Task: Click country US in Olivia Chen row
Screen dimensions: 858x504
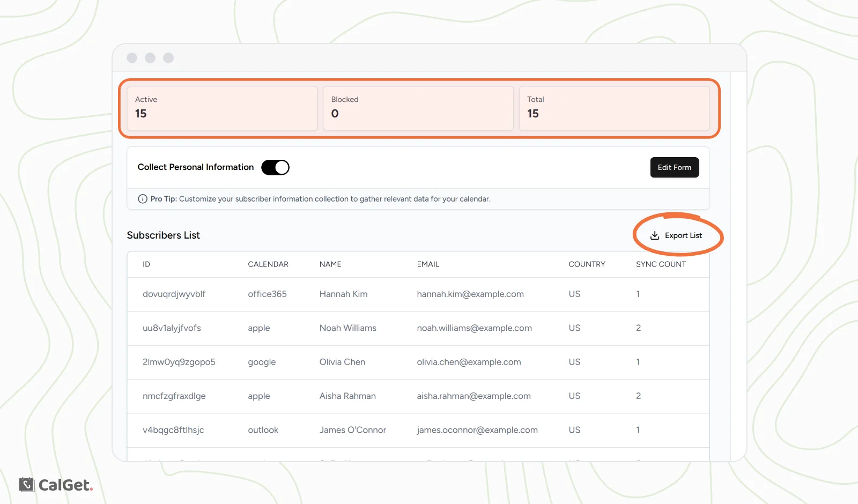Action: tap(574, 362)
